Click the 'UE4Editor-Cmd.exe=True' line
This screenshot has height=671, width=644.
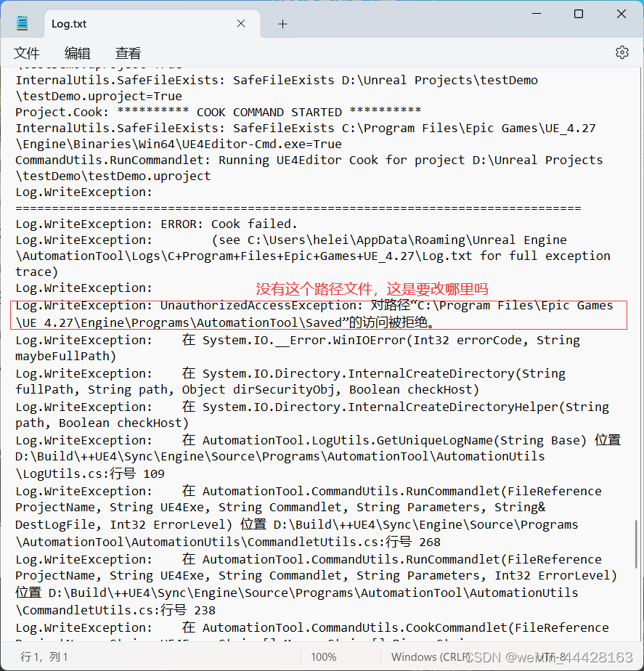[179, 144]
